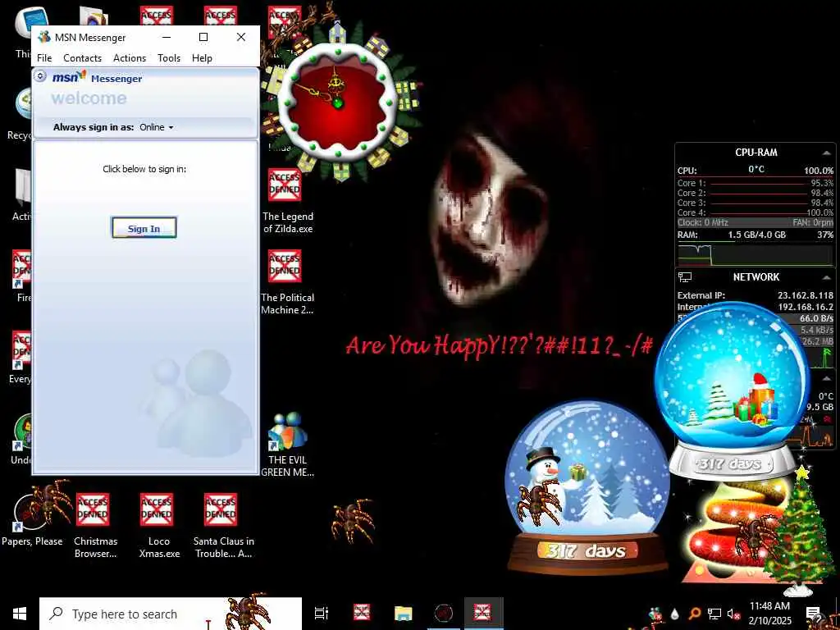Select Santa Claus in Trouble desktop icon
The height and width of the screenshot is (630, 840).
223,526
